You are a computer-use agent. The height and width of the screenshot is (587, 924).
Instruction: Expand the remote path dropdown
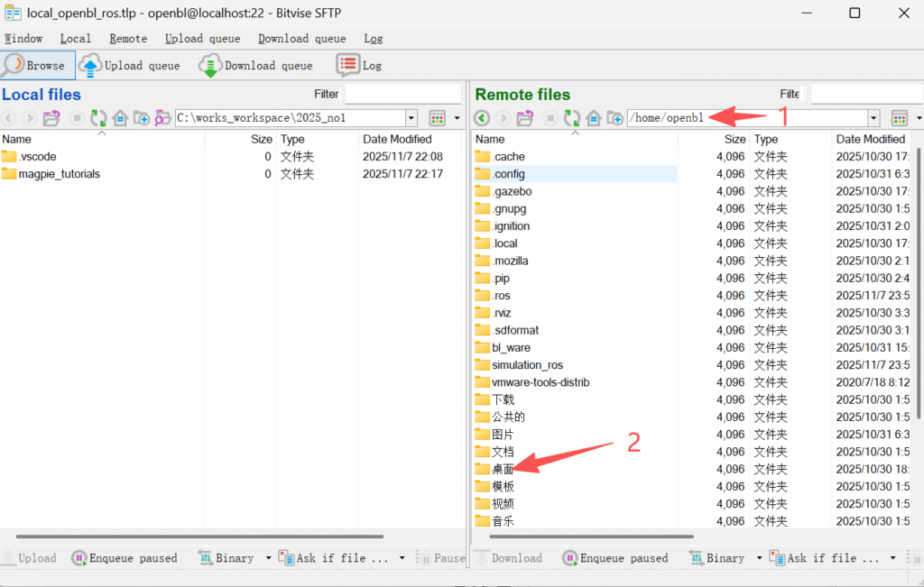tap(873, 118)
